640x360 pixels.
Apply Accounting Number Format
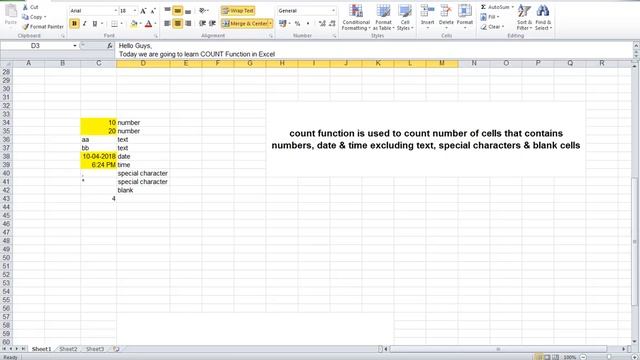click(x=282, y=24)
